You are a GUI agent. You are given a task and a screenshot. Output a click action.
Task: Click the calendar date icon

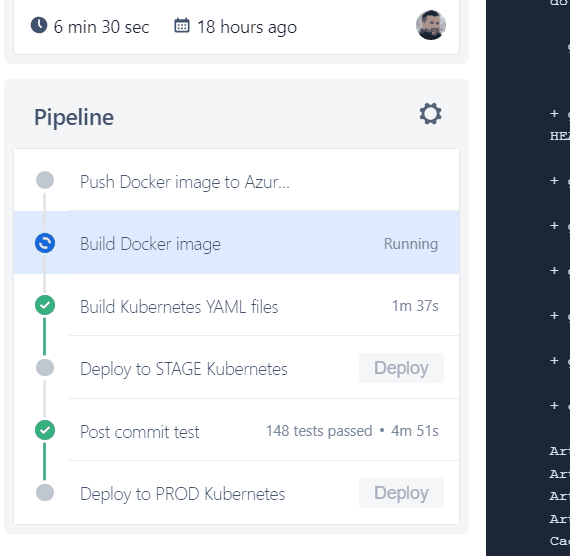pyautogui.click(x=182, y=25)
